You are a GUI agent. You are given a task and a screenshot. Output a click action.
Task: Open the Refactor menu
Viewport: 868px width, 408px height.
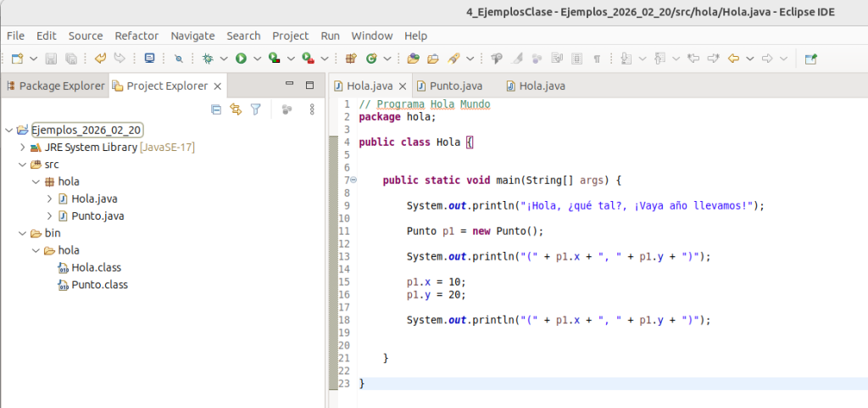tap(136, 36)
